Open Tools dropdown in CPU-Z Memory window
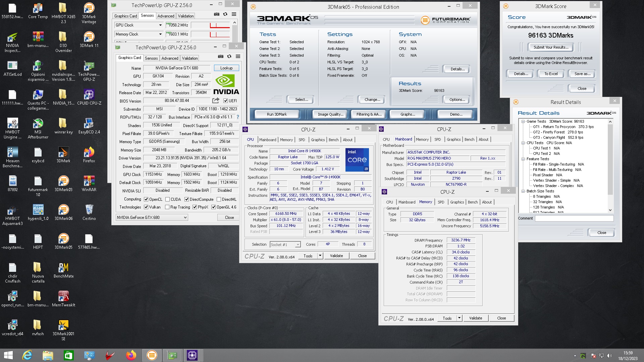Image resolution: width=644 pixels, height=362 pixels. 459,318
